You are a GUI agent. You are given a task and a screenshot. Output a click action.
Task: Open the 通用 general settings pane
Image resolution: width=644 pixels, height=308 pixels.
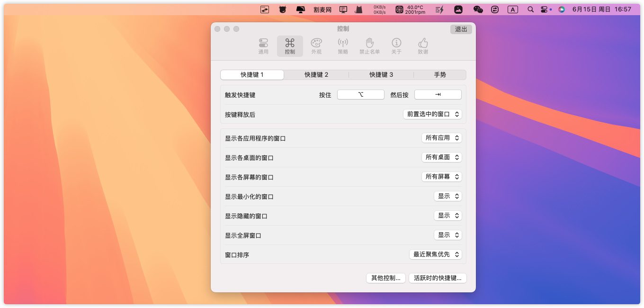pos(263,46)
